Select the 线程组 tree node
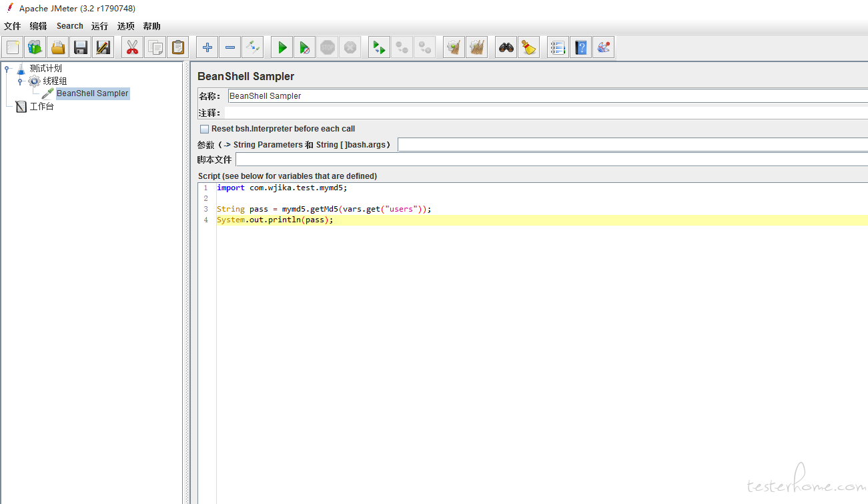868x504 pixels. tap(55, 81)
